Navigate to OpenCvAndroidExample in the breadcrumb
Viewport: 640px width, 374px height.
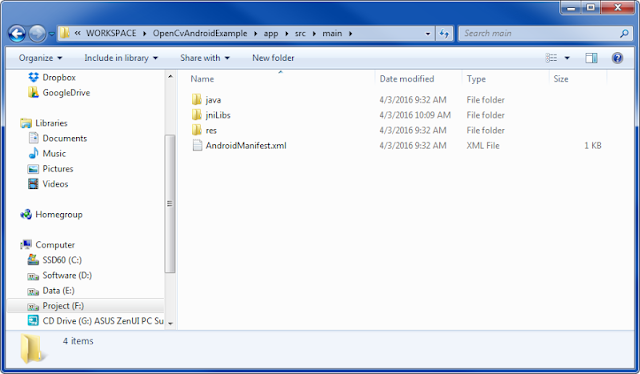click(200, 33)
